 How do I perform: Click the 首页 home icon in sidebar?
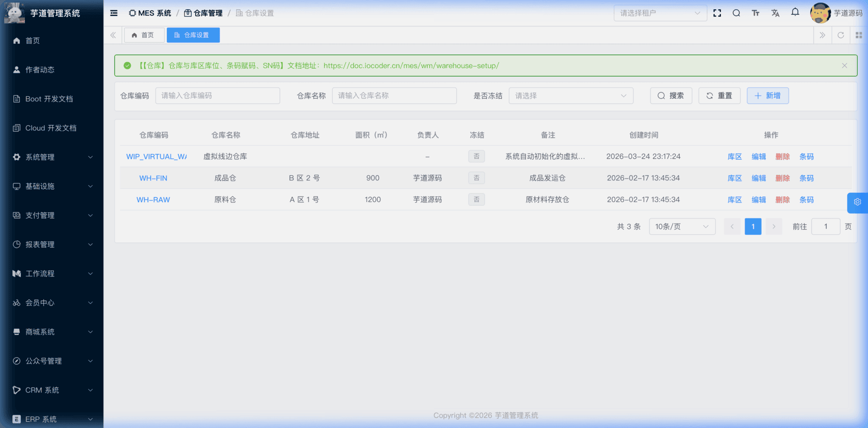17,41
